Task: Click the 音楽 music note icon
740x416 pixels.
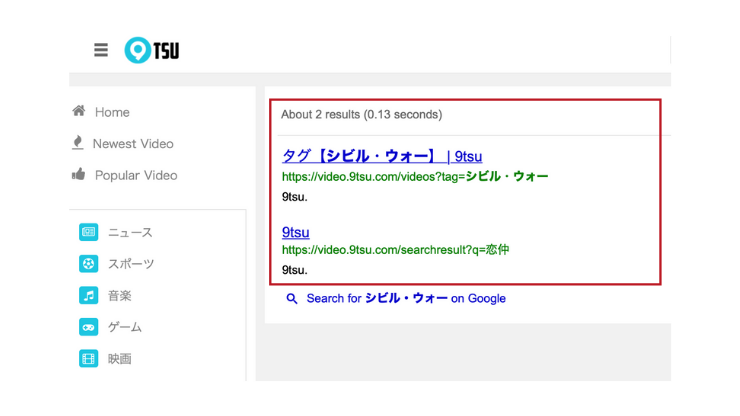Action: tap(88, 295)
